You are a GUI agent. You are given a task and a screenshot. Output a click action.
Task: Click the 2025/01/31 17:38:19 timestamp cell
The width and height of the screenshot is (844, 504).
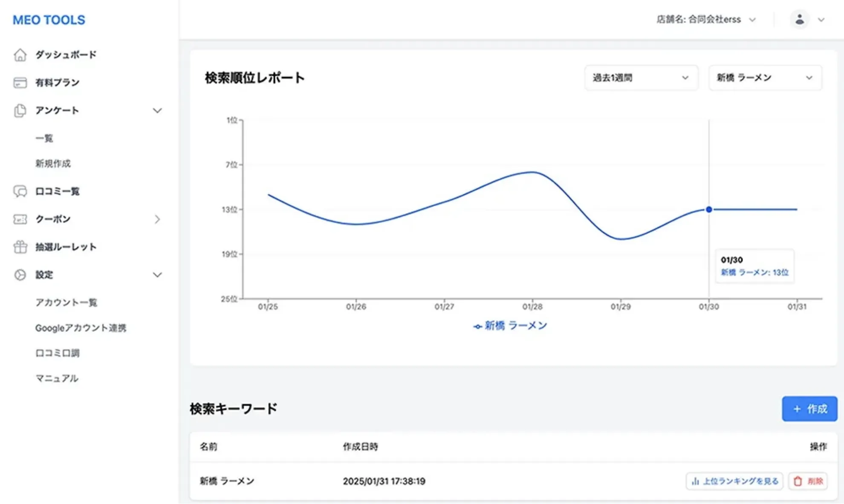point(384,481)
